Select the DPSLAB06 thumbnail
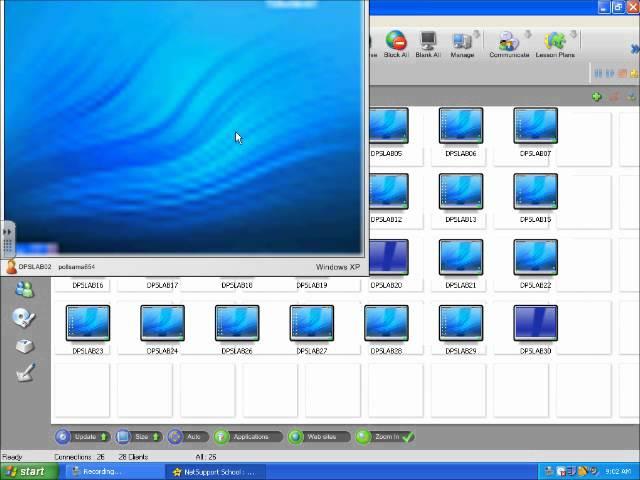Screen dimensions: 640x480 pos(461,126)
